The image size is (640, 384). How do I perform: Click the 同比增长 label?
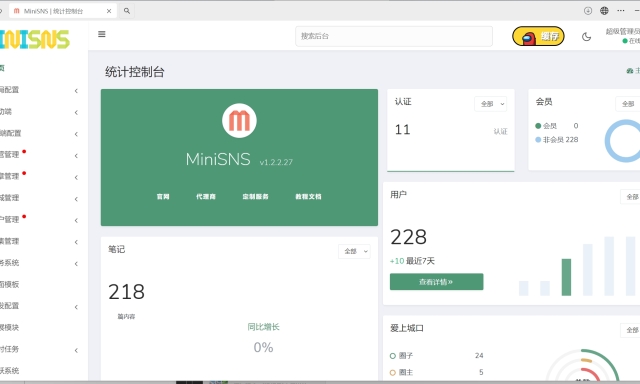(263, 327)
